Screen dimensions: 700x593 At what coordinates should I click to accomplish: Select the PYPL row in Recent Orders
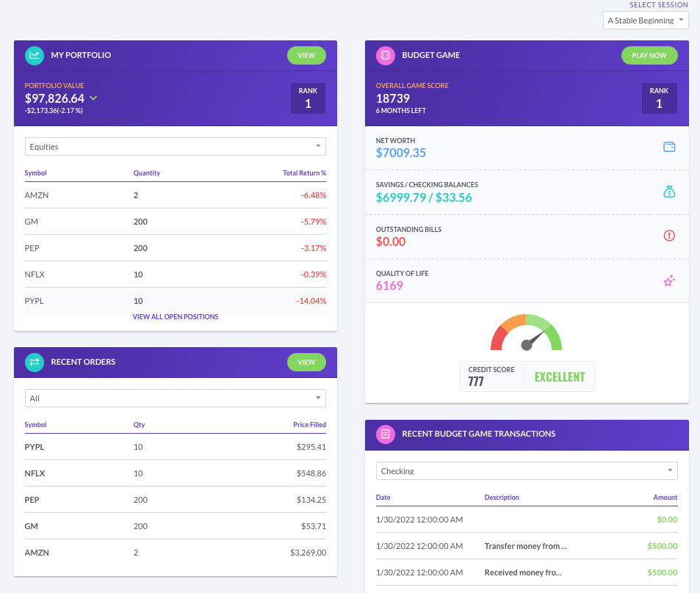coord(175,447)
